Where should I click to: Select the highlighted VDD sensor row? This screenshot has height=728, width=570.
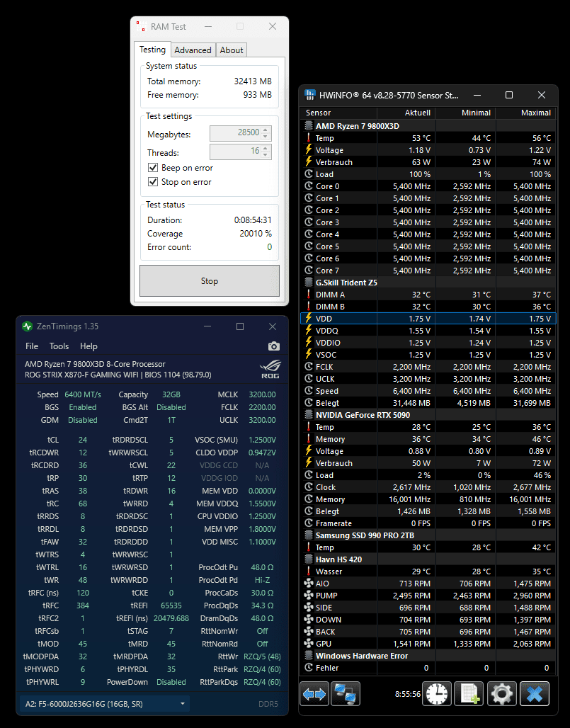click(x=428, y=319)
